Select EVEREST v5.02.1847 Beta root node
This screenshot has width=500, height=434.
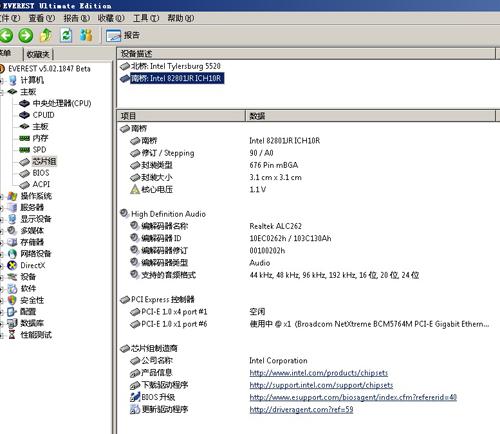(49, 69)
